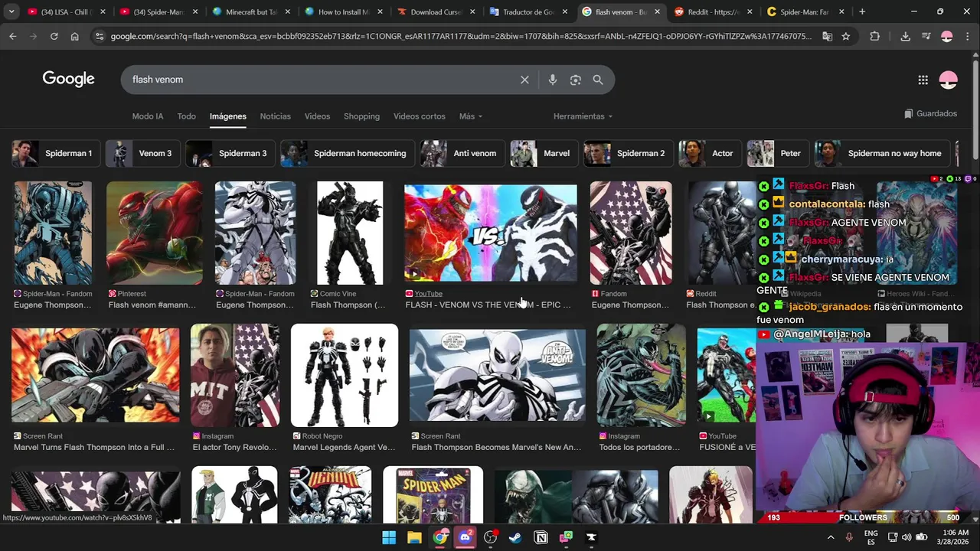Screen dimensions: 980x551
Task: Open the Robot Nero Marvel Legends figure image
Action: (345, 375)
